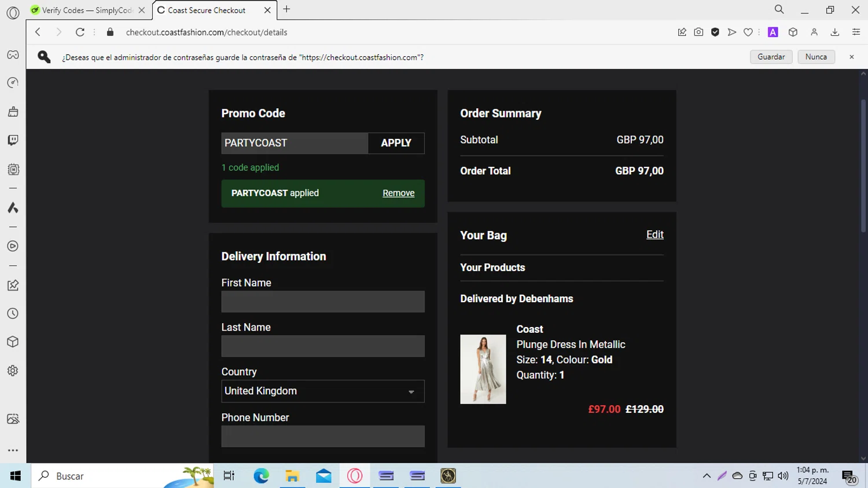Open Mail app from taskbar
The width and height of the screenshot is (868, 488).
[323, 476]
